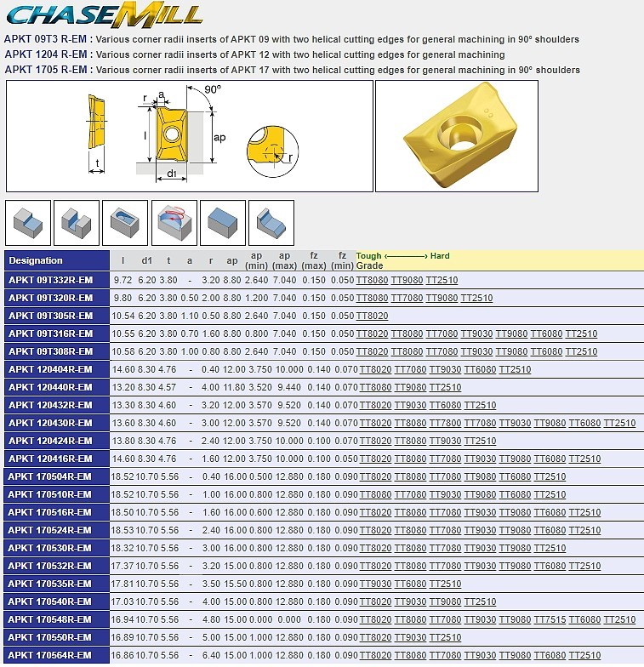Open TT8080 grade link for APKT 09T332R-EM
This screenshot has width=644, height=667.
[372, 280]
